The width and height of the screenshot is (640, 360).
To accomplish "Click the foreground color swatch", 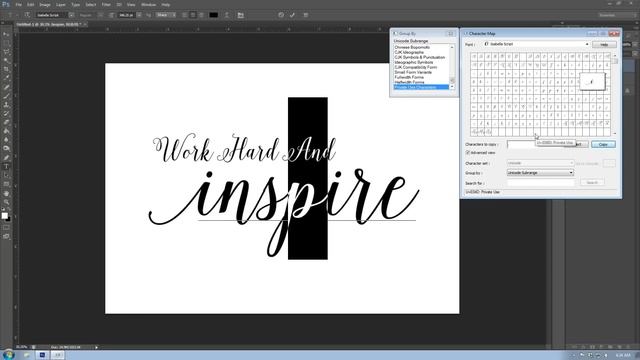I will (4, 216).
